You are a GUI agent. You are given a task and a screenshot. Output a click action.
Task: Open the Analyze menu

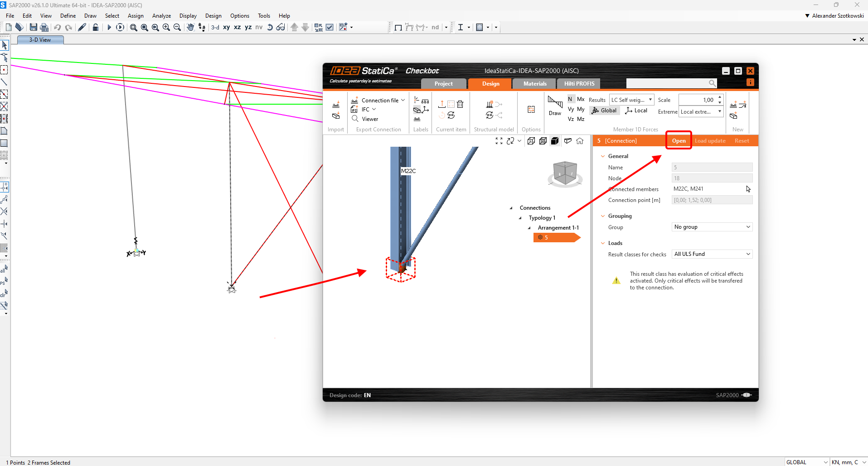[x=162, y=16]
